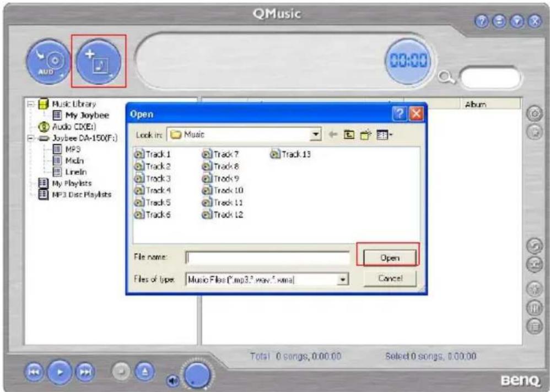Select file Track 1

pyautogui.click(x=153, y=154)
